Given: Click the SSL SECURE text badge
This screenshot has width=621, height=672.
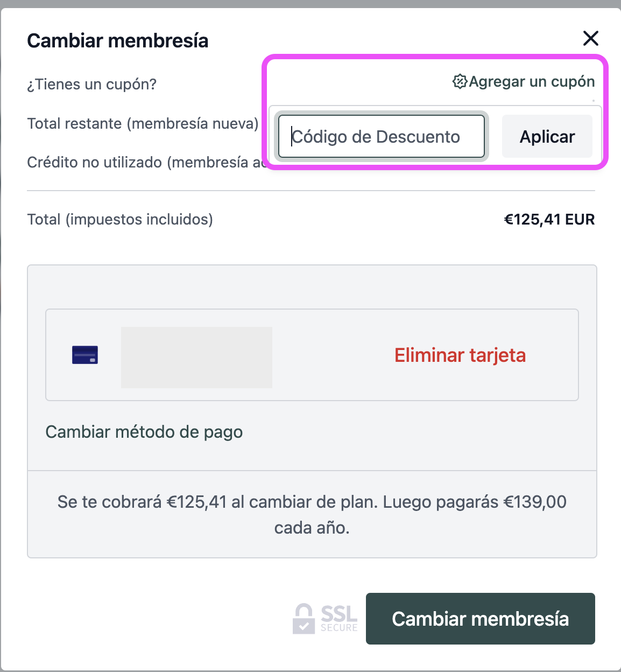Looking at the screenshot, I should point(339,619).
